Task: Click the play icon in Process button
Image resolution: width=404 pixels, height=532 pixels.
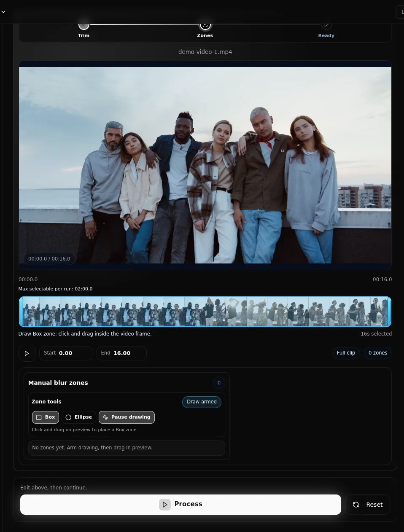Action: pos(165,504)
